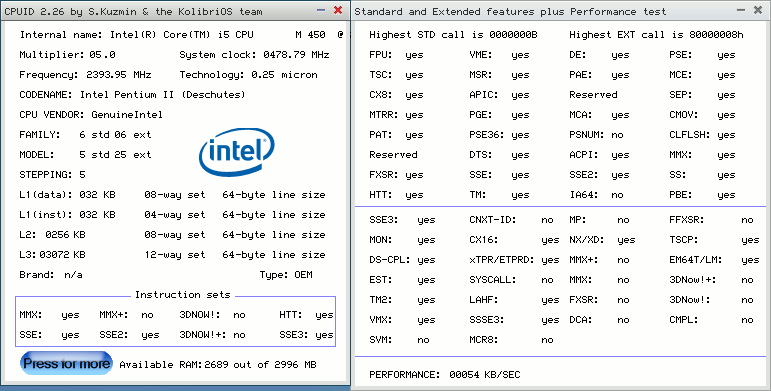Click Technology: 0.25 micron text

click(248, 75)
